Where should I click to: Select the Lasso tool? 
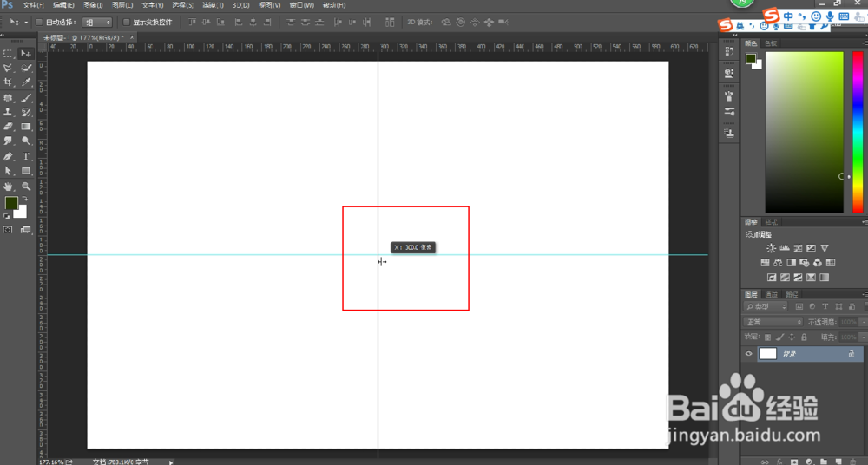coord(9,68)
